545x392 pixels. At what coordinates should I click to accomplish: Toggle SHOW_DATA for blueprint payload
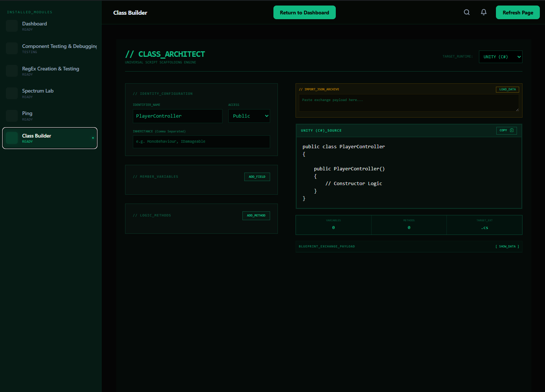(507, 246)
